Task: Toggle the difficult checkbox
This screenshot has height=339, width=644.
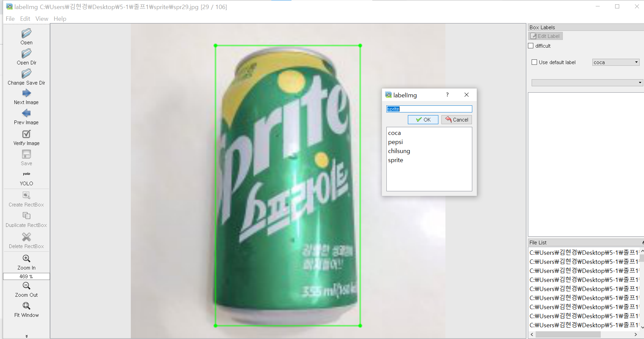Action: coord(531,46)
